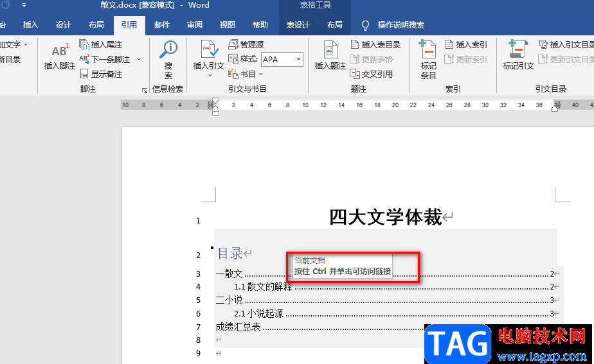594x364 pixels.
Task: Click the title 四大文学体裁
Action: [x=386, y=218]
